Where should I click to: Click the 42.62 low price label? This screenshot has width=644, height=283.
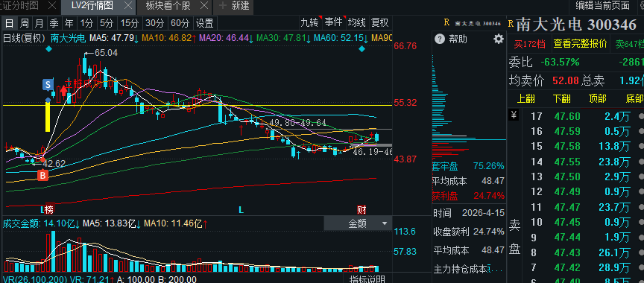[x=54, y=163]
